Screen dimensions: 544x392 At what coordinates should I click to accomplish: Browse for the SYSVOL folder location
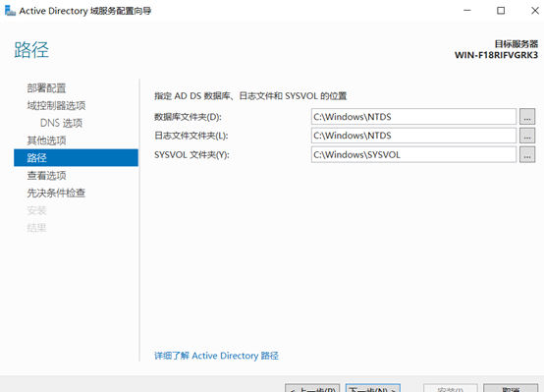tap(527, 154)
